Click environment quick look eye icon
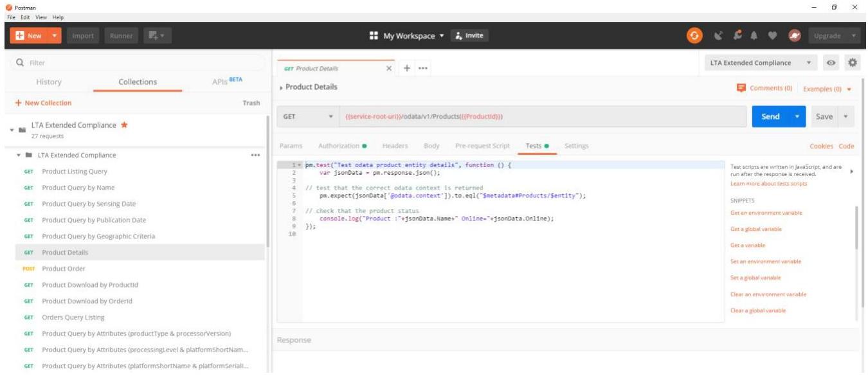 (x=831, y=63)
